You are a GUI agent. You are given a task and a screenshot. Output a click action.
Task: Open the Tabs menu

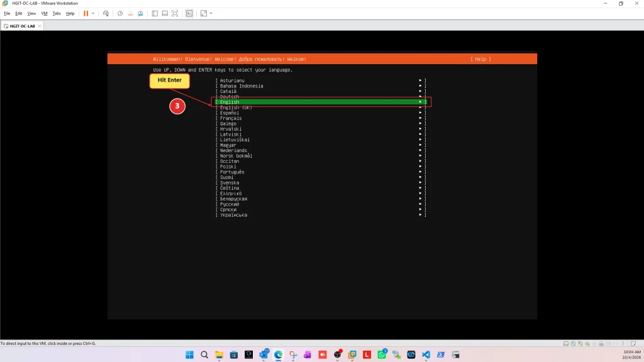point(57,14)
